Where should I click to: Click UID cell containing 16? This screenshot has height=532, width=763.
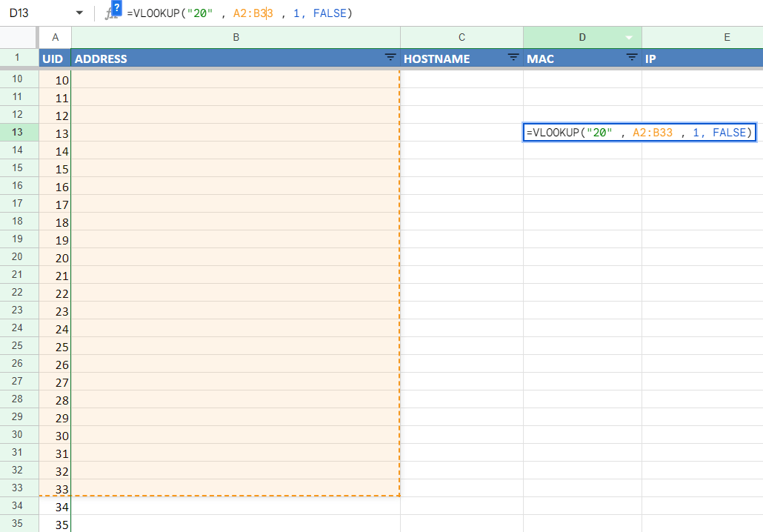pyautogui.click(x=55, y=186)
